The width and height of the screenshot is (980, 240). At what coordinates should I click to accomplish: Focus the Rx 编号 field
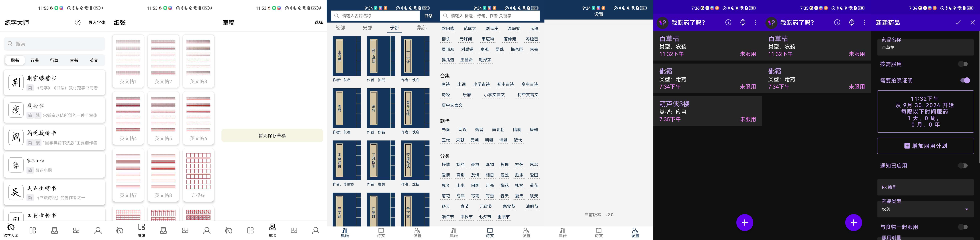[x=925, y=187]
